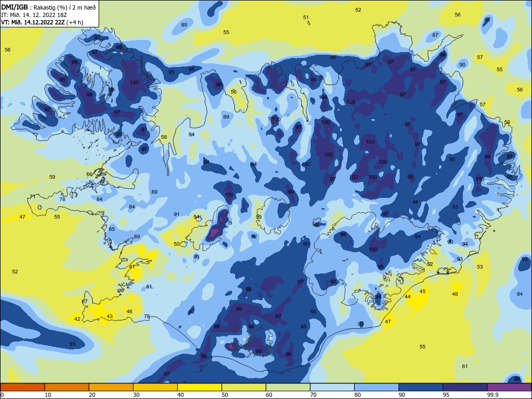The height and width of the screenshot is (399, 532).
Task: Click the light blue 70–80 legend swatch
Action: (332, 387)
